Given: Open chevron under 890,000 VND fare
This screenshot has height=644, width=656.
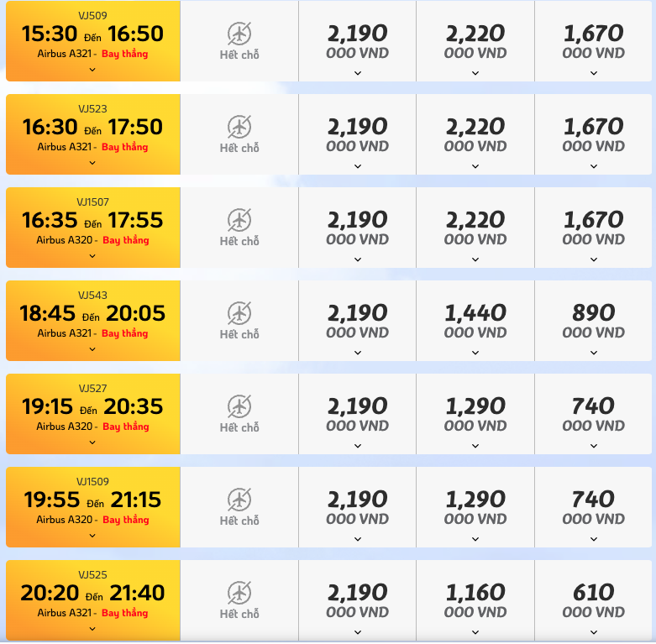Looking at the screenshot, I should click(x=594, y=353).
